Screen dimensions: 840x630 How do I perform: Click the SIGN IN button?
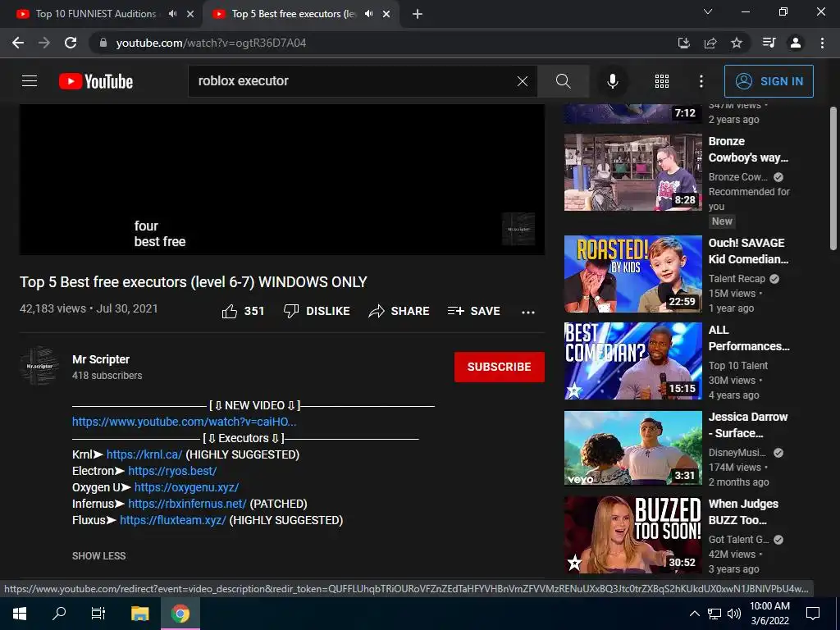tap(769, 81)
